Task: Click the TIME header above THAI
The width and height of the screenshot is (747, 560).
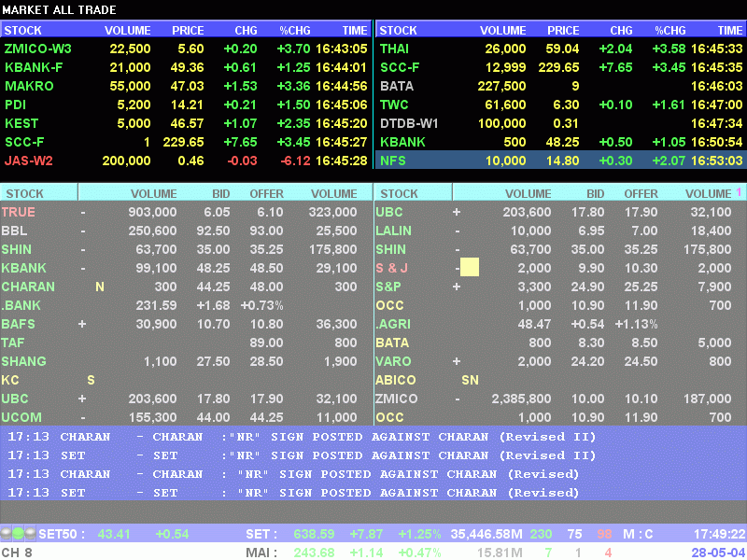Action: (x=730, y=31)
